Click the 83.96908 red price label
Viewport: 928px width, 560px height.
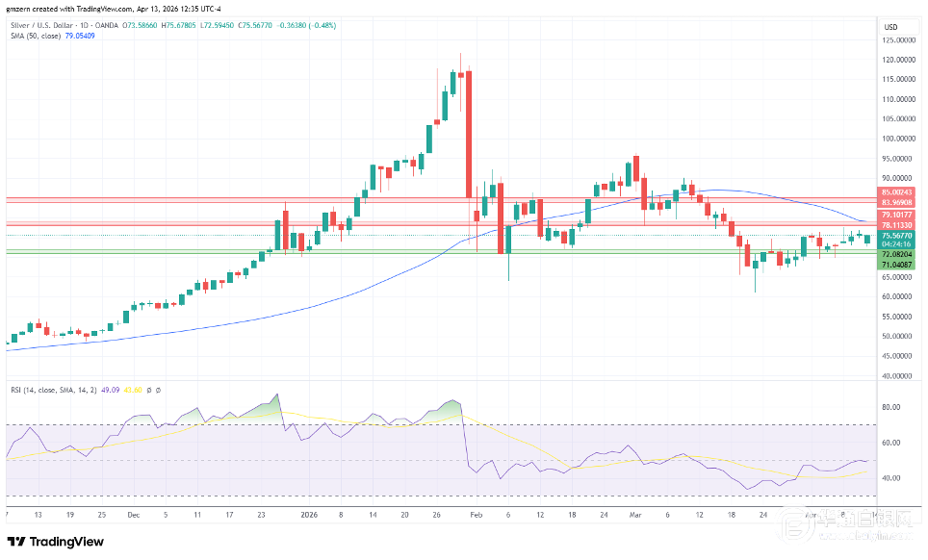(x=895, y=202)
